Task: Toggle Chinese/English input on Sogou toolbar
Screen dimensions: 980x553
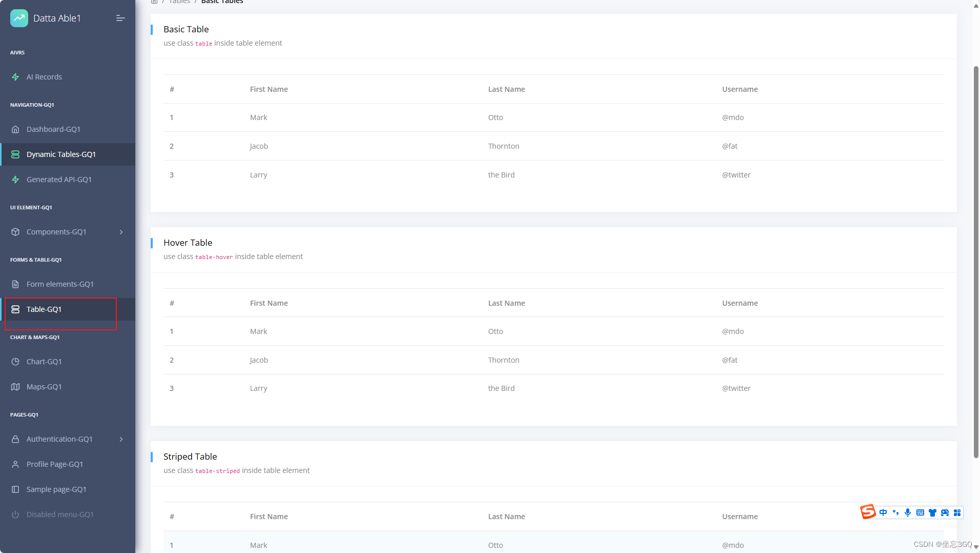Action: coord(883,512)
